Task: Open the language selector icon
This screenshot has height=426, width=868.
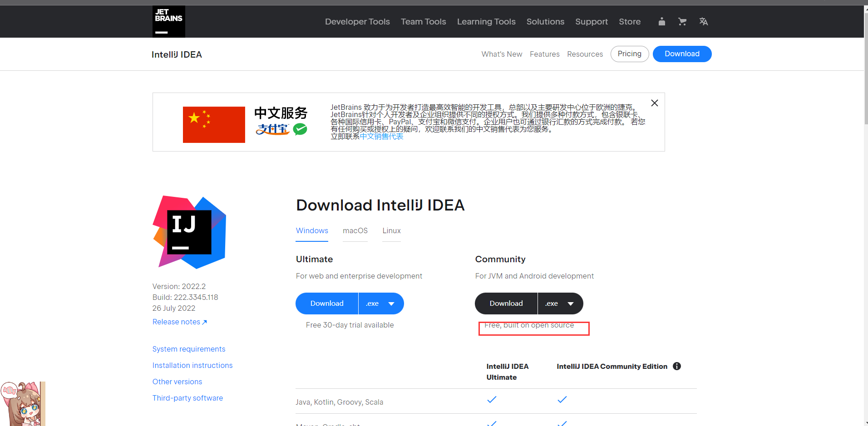Action: [704, 21]
